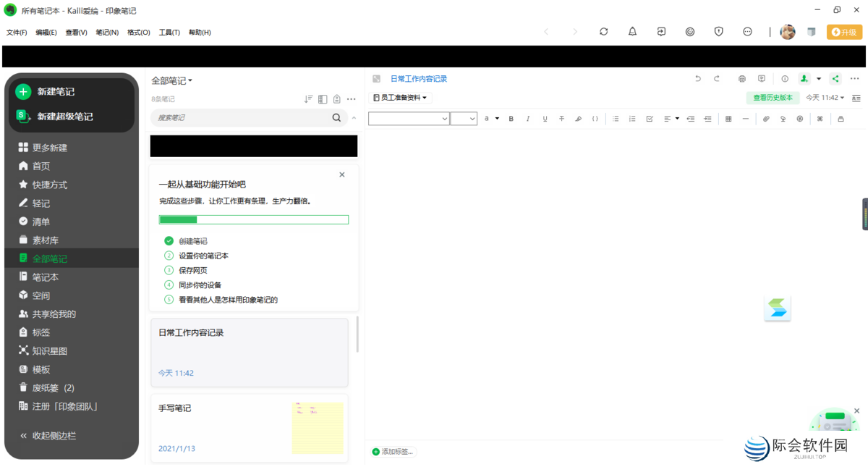The width and height of the screenshot is (868, 467).
Task: Open note info icon
Action: click(x=785, y=79)
